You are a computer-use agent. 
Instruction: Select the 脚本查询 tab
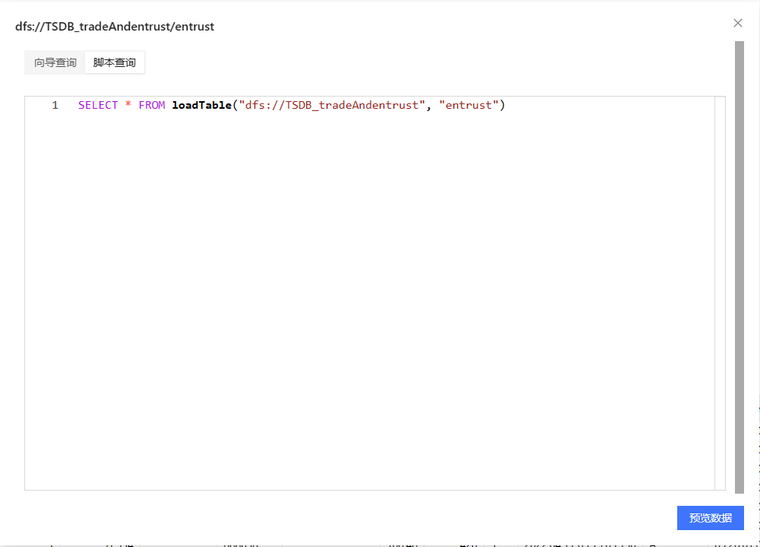pyautogui.click(x=114, y=63)
